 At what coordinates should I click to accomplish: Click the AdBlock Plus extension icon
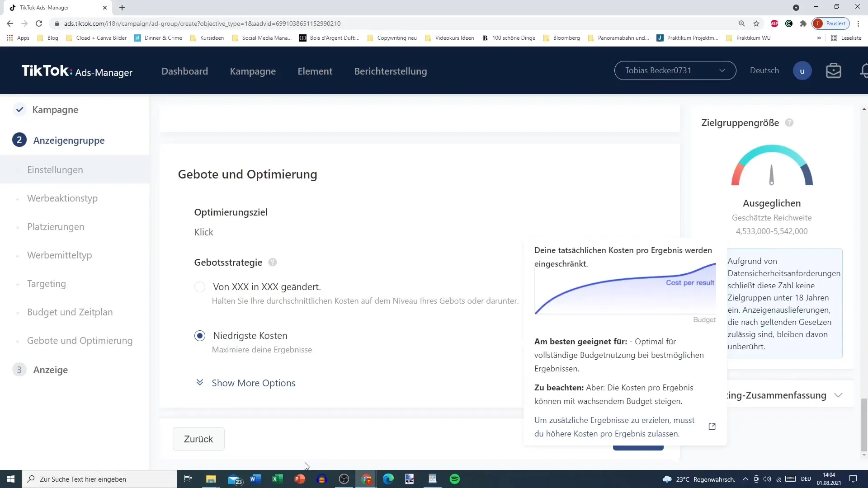[x=774, y=23]
